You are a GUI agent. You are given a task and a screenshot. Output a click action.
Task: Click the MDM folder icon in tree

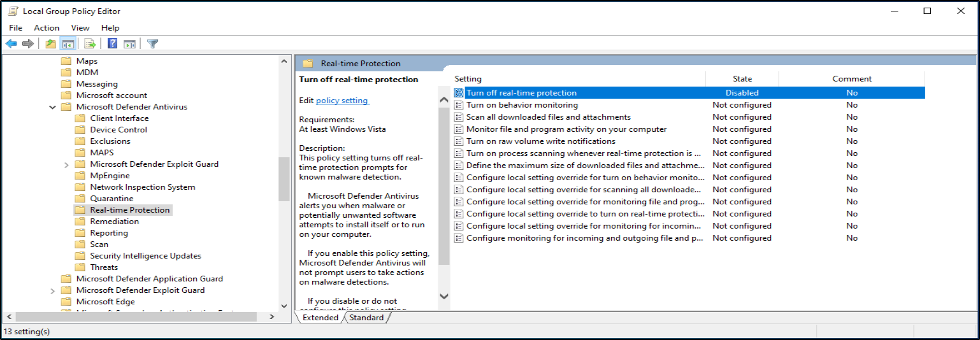[x=66, y=73]
